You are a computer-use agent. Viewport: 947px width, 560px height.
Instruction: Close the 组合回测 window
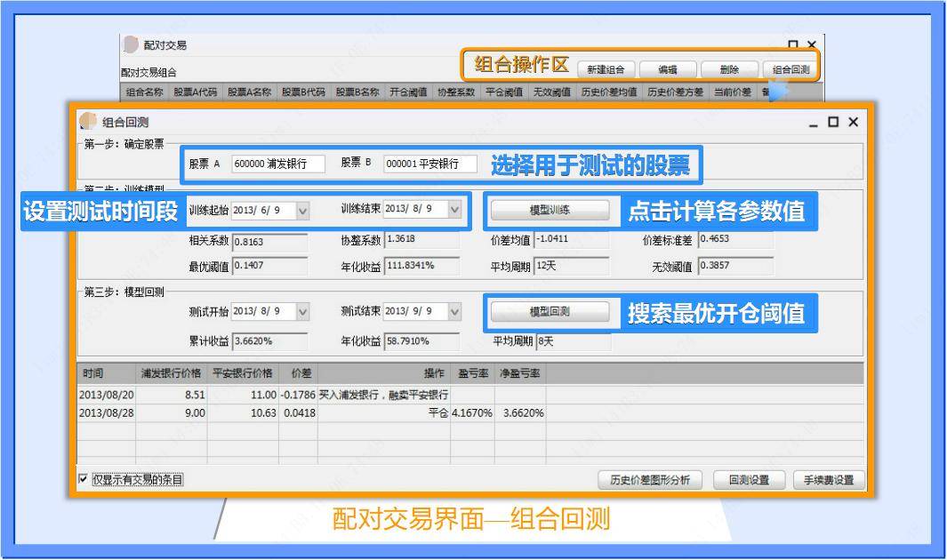coord(854,122)
